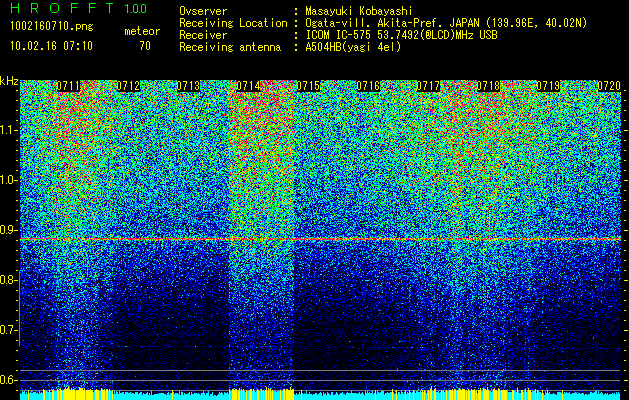Image resolution: width=629 pixels, height=400 pixels.
Task: Click the cyan signal level bar at the bottom
Action: 320,396
